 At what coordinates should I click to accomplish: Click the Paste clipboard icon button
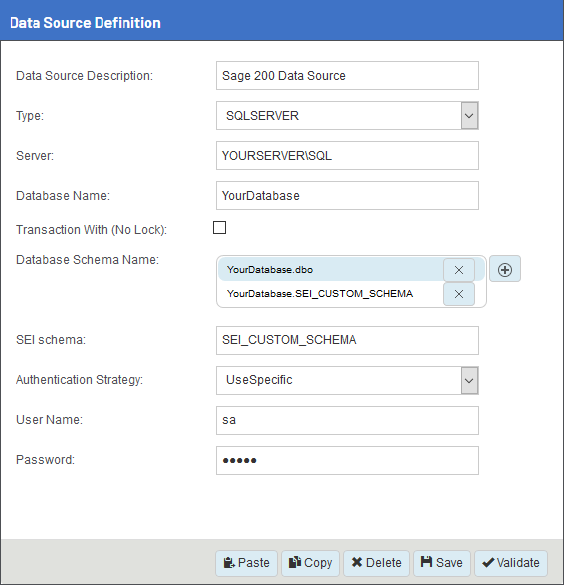point(246,563)
